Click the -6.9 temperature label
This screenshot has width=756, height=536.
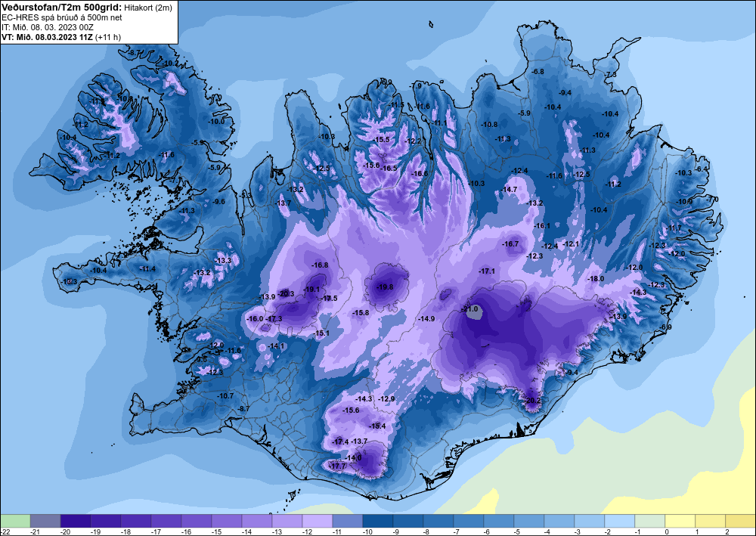point(666,327)
